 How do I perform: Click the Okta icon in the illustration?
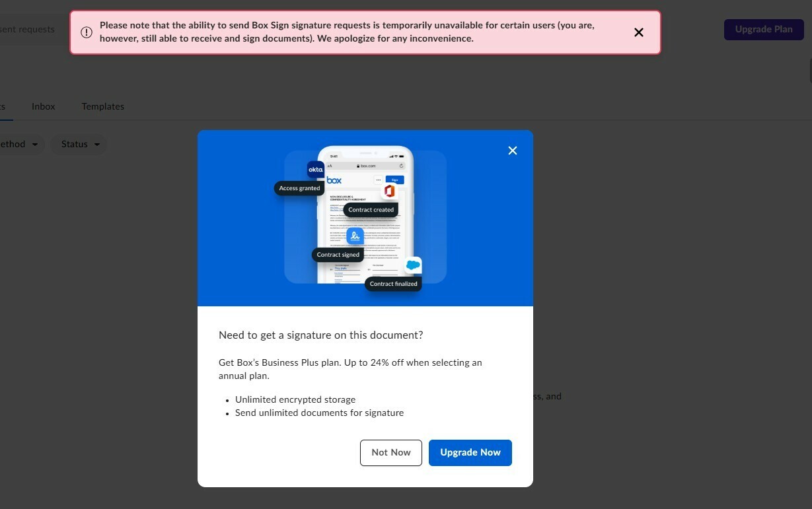[316, 170]
